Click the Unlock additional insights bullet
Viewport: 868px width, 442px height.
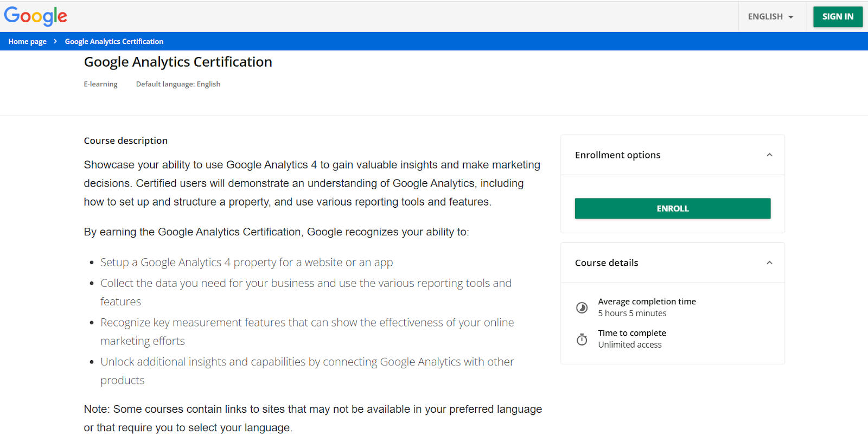tap(307, 371)
